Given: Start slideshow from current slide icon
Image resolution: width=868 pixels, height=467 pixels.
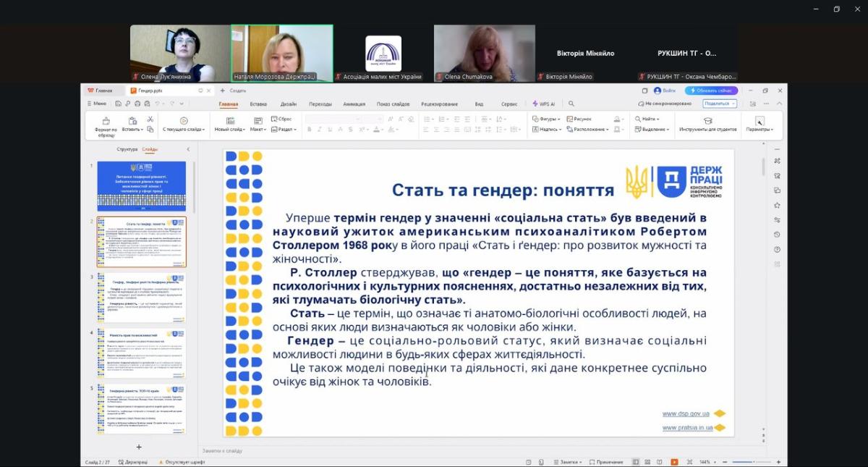Looking at the screenshot, I should click(184, 121).
